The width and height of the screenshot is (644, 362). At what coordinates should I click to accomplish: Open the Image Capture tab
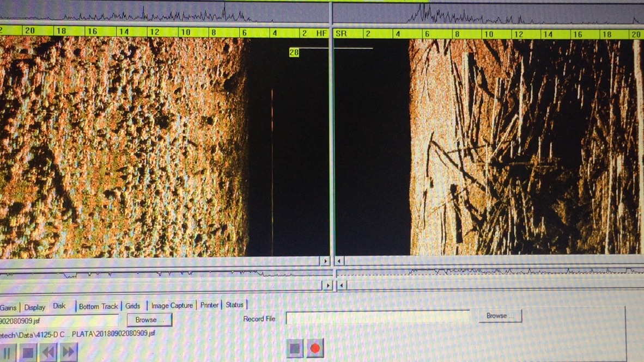coord(172,305)
